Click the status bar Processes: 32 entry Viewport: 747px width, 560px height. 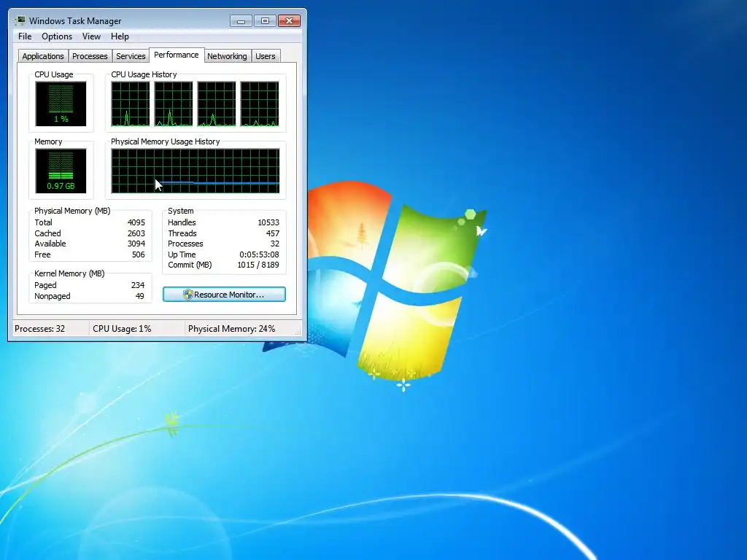click(39, 329)
